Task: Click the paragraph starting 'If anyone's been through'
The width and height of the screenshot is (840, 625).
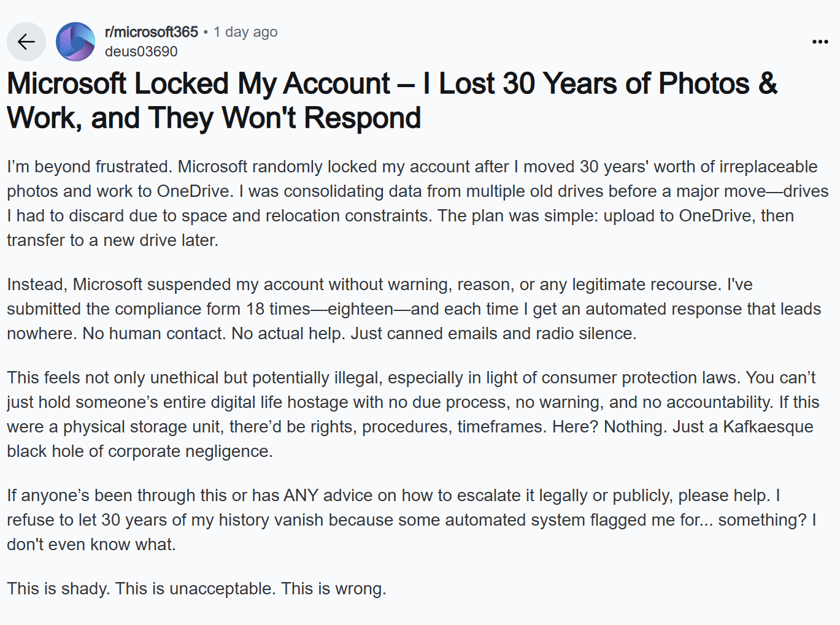Action: pyautogui.click(x=412, y=520)
